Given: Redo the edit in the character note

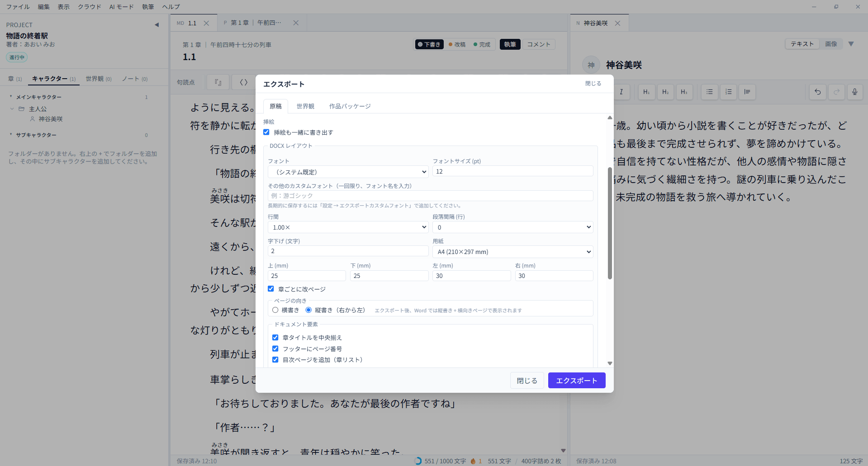Looking at the screenshot, I should coord(837,92).
